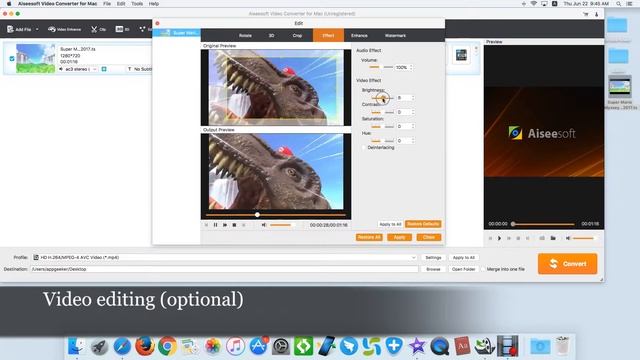Viewport: 640px width, 360px height.
Task: Click Add File in the main toolbar
Action: click(x=19, y=29)
